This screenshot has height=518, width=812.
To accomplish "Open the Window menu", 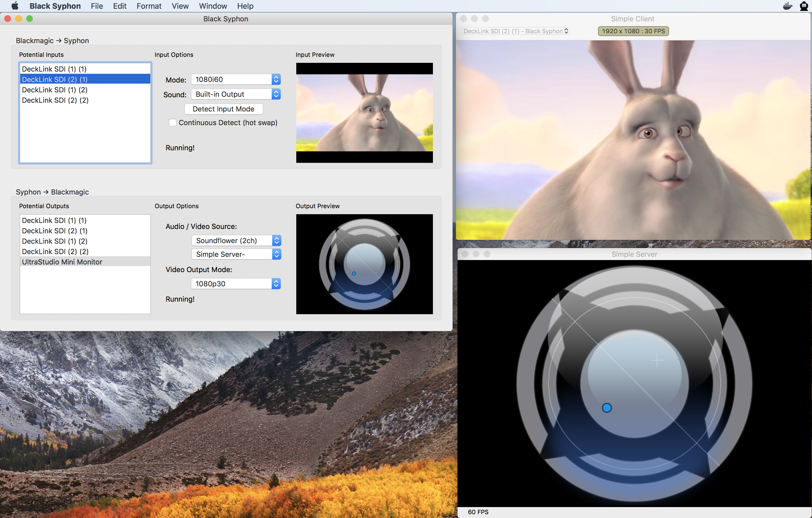I will [213, 6].
